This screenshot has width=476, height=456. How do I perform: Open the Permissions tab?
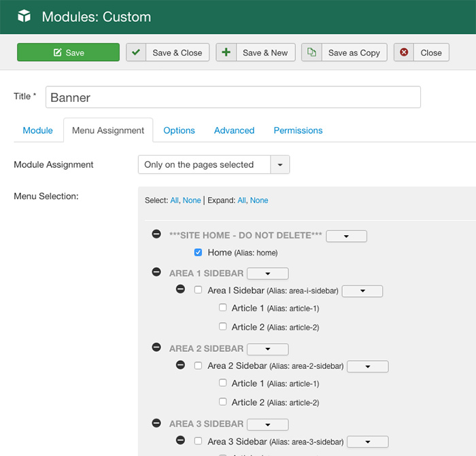[x=298, y=130]
